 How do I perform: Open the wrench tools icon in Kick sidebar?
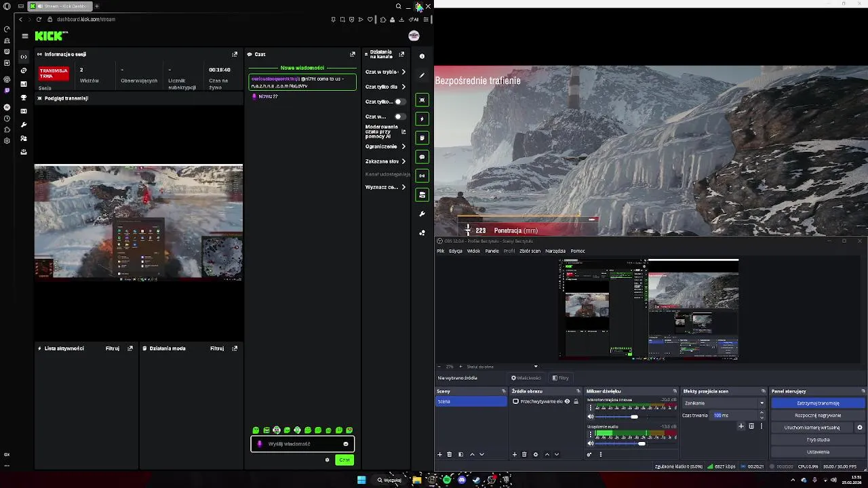click(24, 125)
